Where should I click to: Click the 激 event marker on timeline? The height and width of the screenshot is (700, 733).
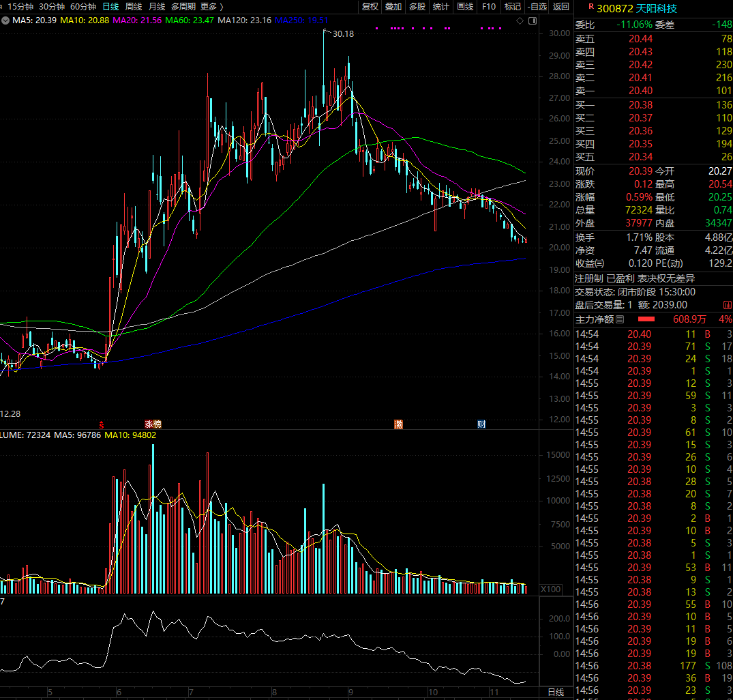point(398,424)
